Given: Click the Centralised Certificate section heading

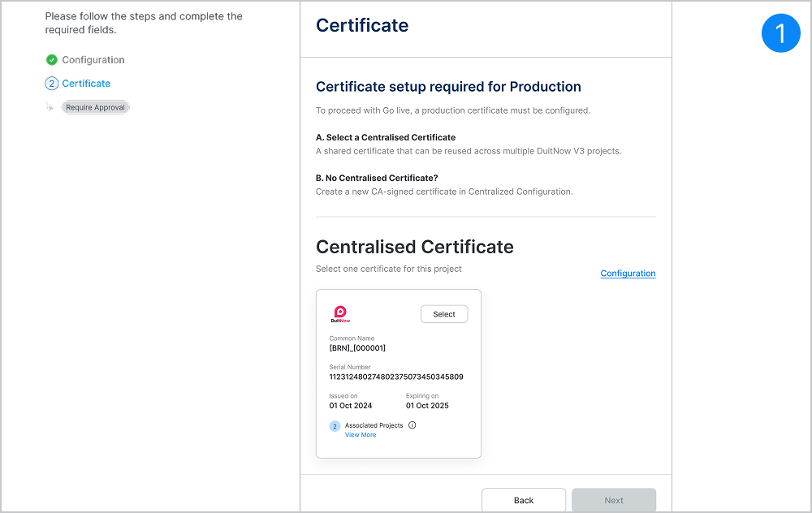Looking at the screenshot, I should tap(414, 247).
